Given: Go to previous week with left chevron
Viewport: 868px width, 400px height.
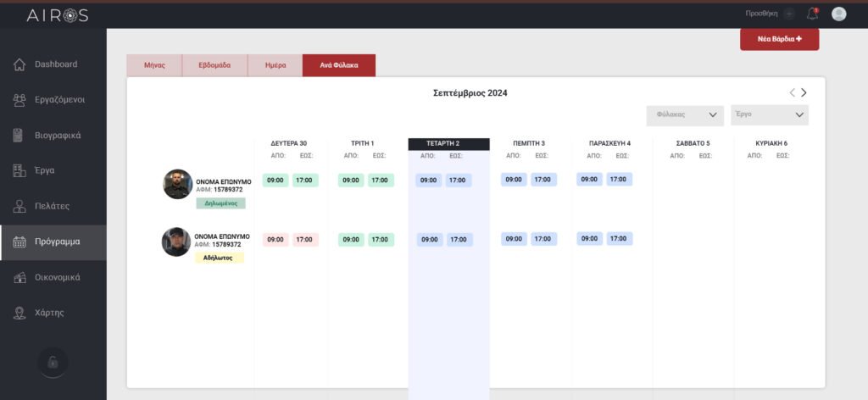Looking at the screenshot, I should click(x=793, y=92).
